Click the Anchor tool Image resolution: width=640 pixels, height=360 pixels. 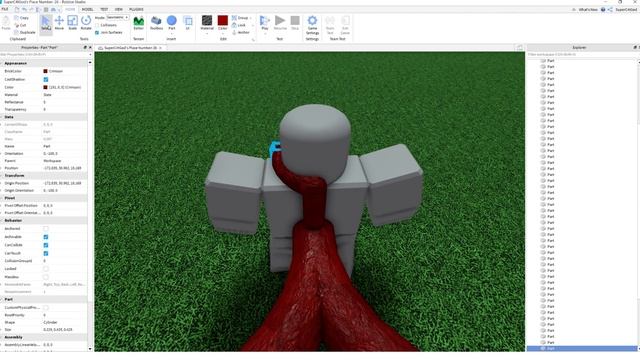(240, 32)
